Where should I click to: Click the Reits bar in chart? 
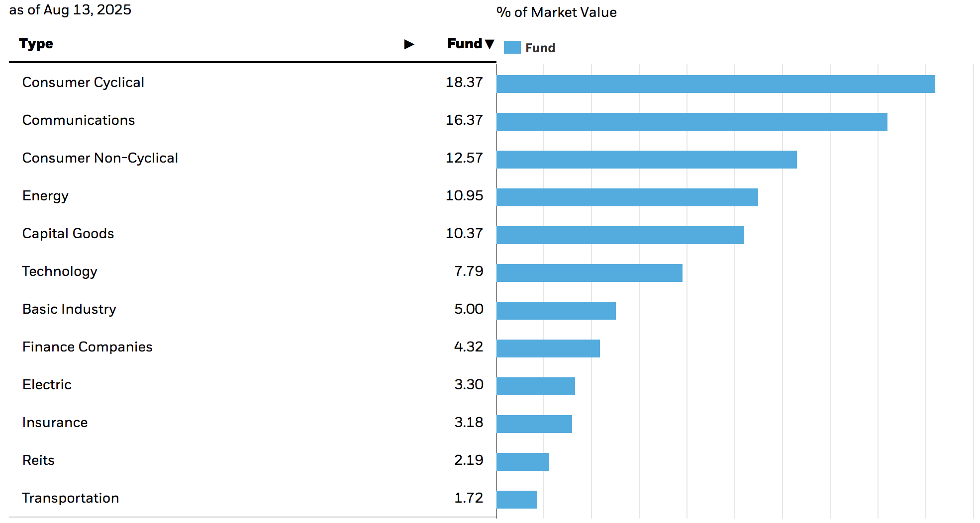pos(522,462)
